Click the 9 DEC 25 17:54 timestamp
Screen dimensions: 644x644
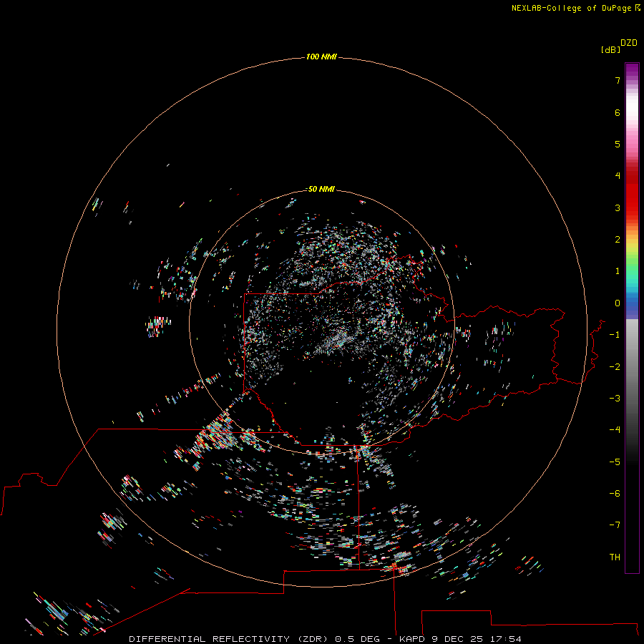[x=477, y=639]
